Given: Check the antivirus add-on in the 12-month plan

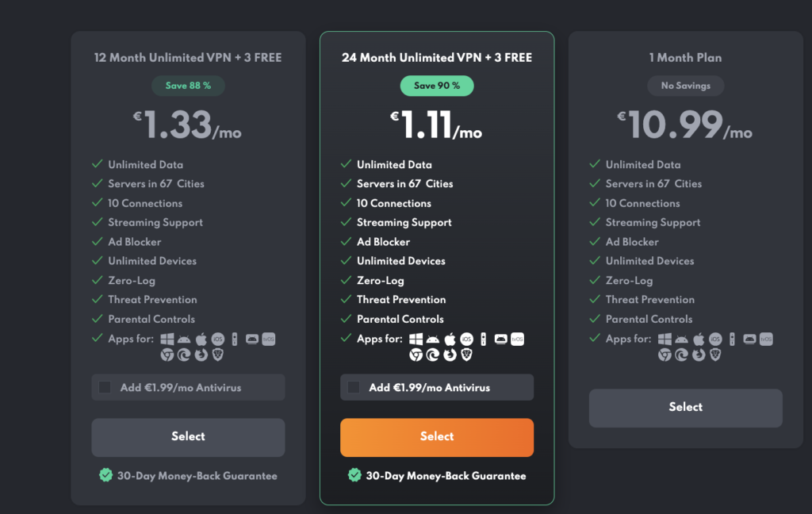Looking at the screenshot, I should 105,387.
